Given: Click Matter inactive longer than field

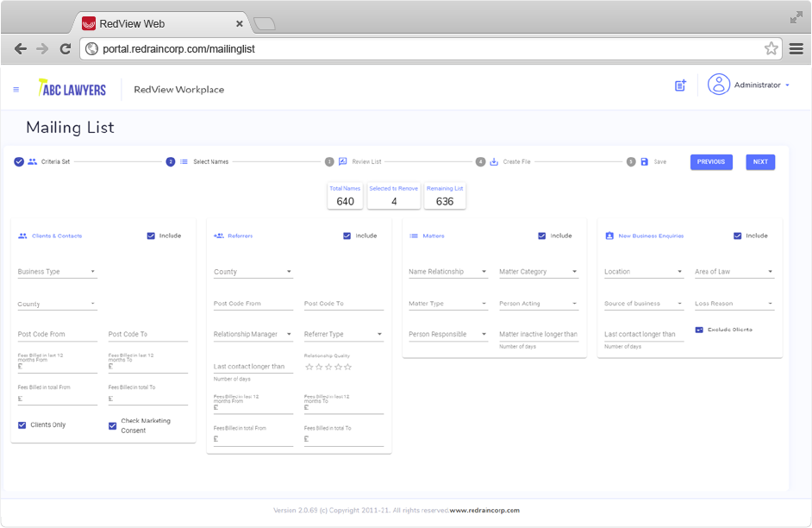Looking at the screenshot, I should point(539,334).
